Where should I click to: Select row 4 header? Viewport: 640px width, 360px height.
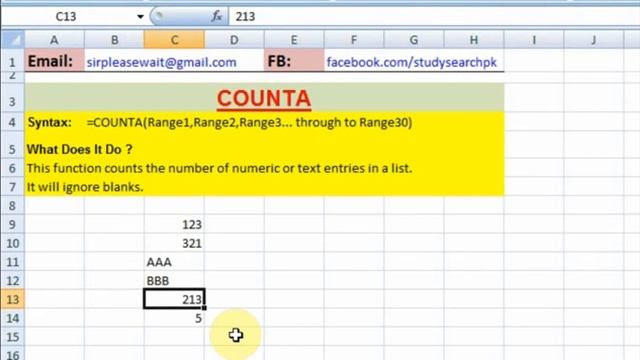13,122
